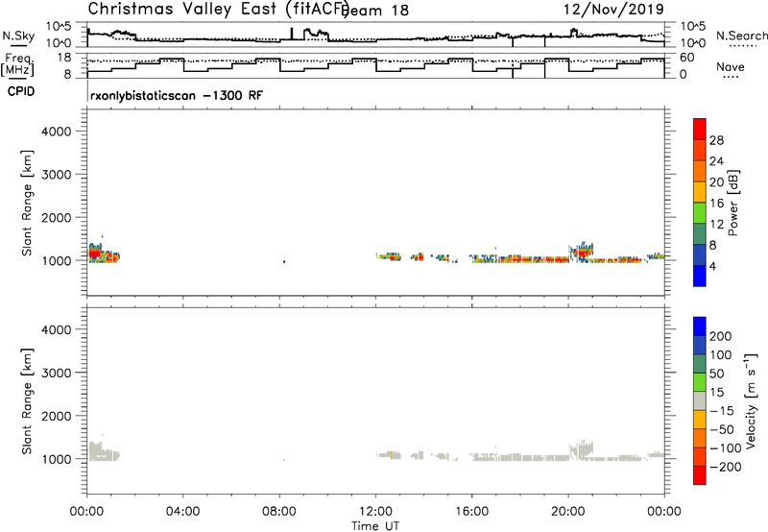Screen dimensions: 768x532
Task: Click the red power echo cluster just after 00:00
Action: 95,254
